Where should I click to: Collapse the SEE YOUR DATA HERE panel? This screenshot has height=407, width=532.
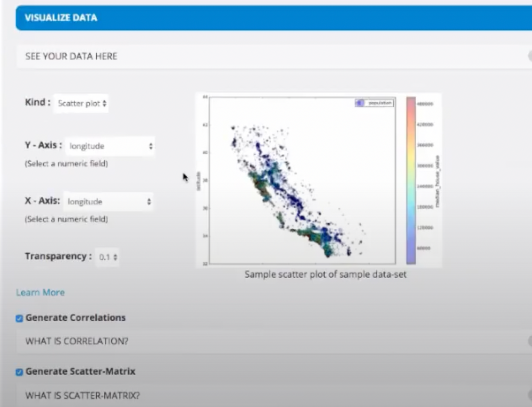pos(70,56)
